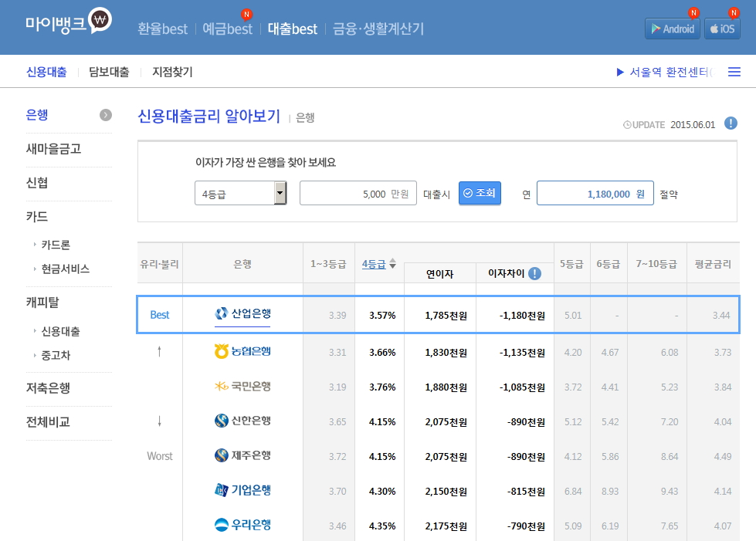
Task: Click the 국민은행 bank logo
Action: tap(242, 386)
